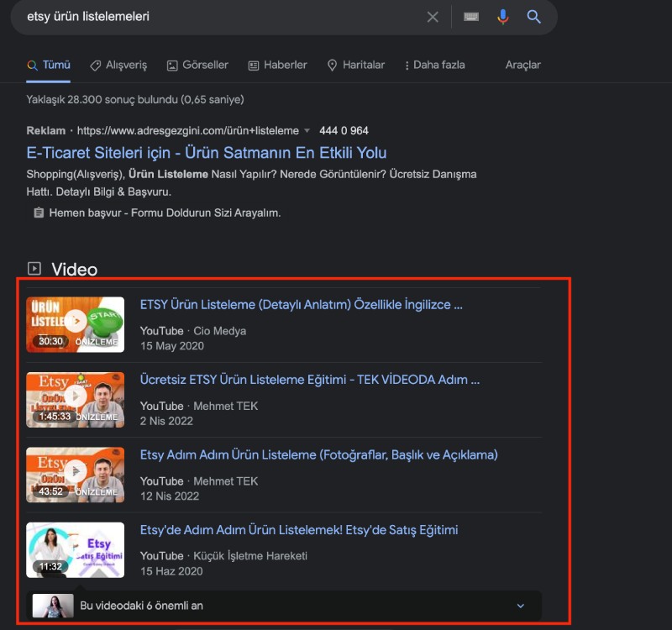Click the microphone icon for voice search
This screenshot has width=672, height=630.
coord(502,17)
